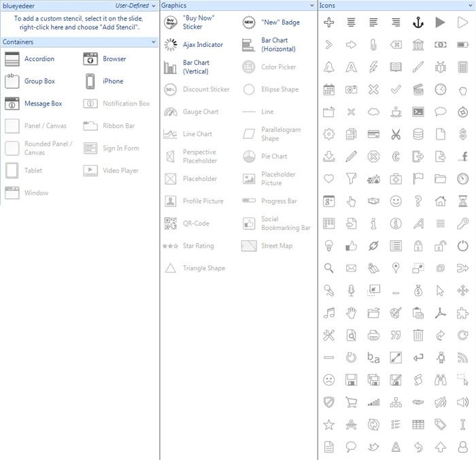This screenshot has width=476, height=460.
Task: Choose the Ribbon Bar stencil
Action: coord(109,126)
